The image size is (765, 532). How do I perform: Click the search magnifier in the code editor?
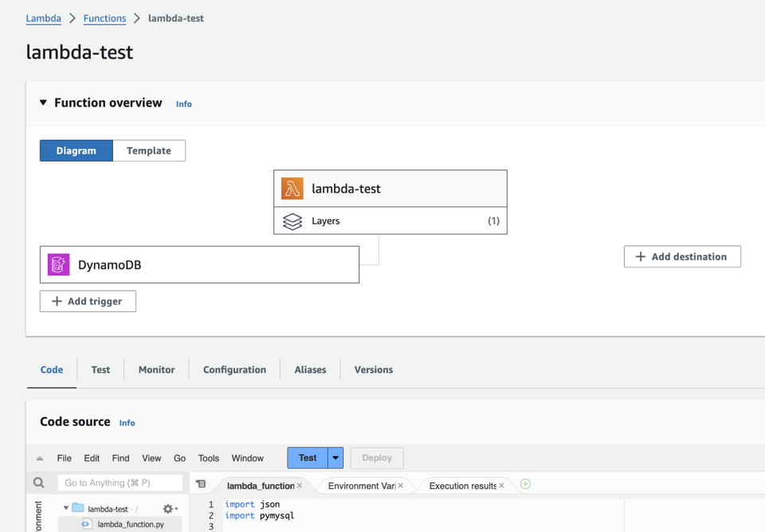[x=38, y=483]
